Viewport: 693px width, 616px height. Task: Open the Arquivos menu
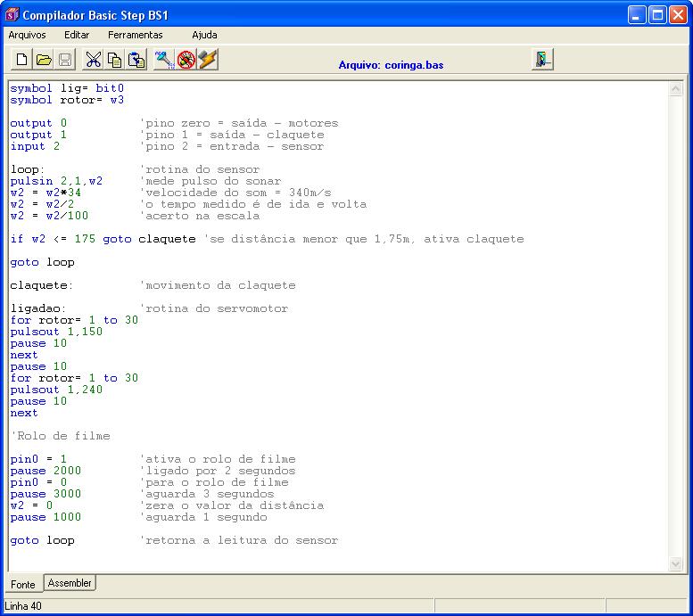pos(27,35)
